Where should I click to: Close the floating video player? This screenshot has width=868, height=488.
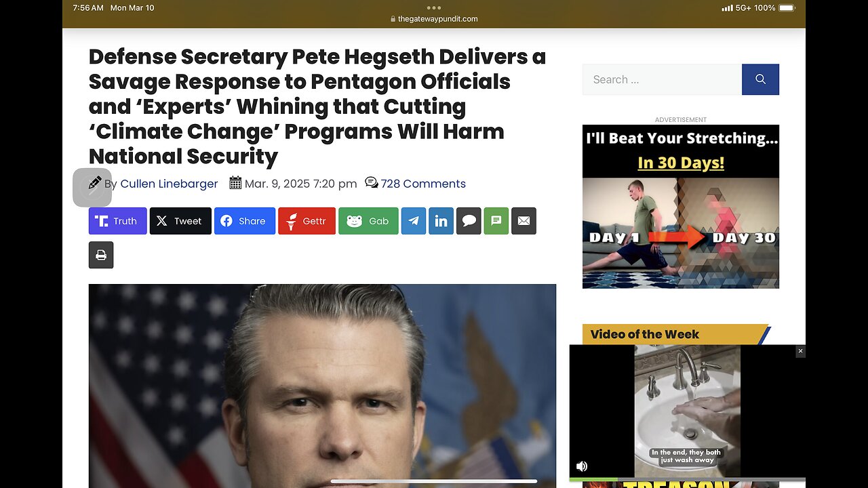pyautogui.click(x=800, y=351)
